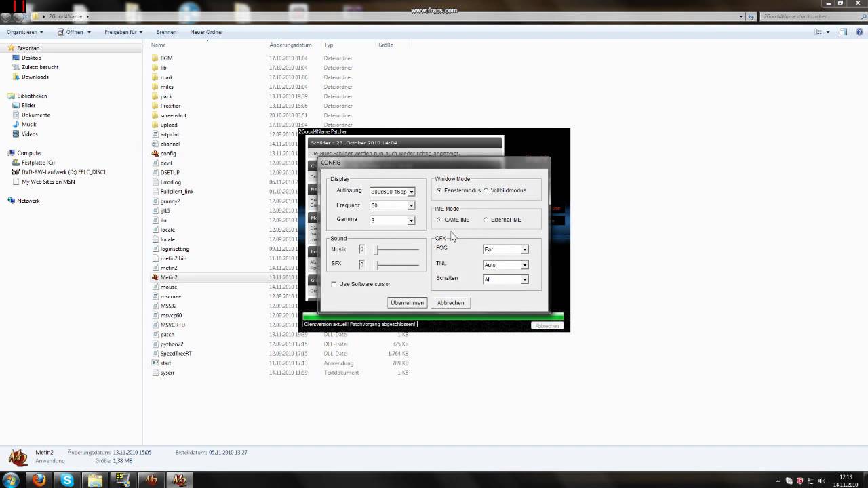Click the Windows Explorer taskbar icon

(x=95, y=480)
